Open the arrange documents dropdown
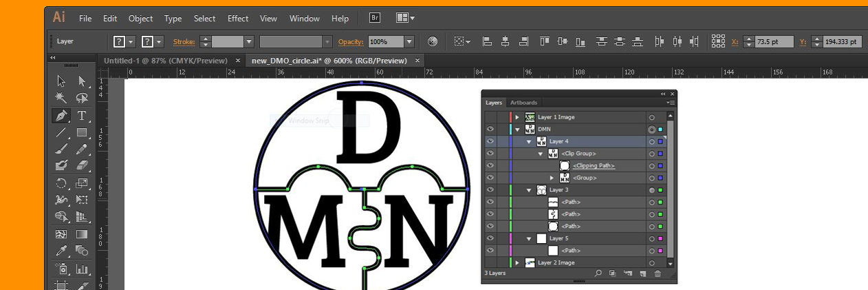 [x=405, y=18]
